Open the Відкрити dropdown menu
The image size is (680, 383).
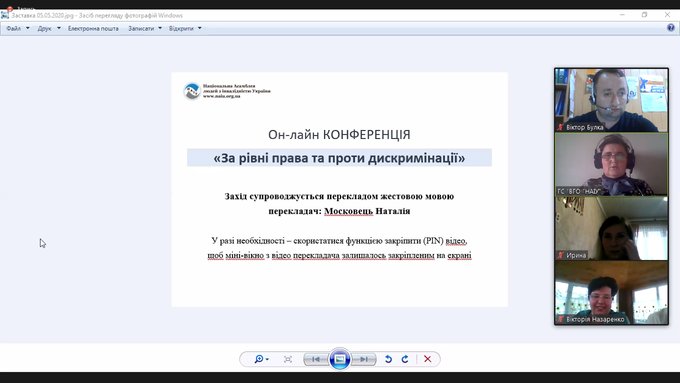tap(185, 28)
